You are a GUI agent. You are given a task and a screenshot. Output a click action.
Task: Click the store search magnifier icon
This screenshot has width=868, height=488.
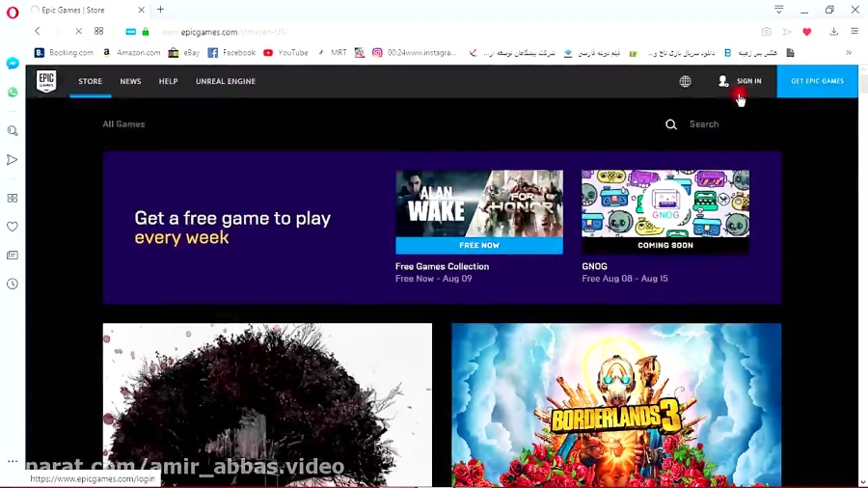coord(671,124)
